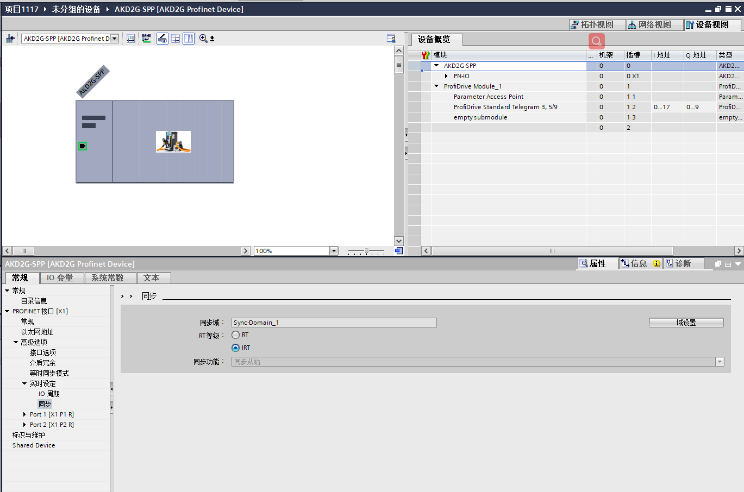The height and width of the screenshot is (492, 744).
Task: Select the RT radio button
Action: coord(235,335)
